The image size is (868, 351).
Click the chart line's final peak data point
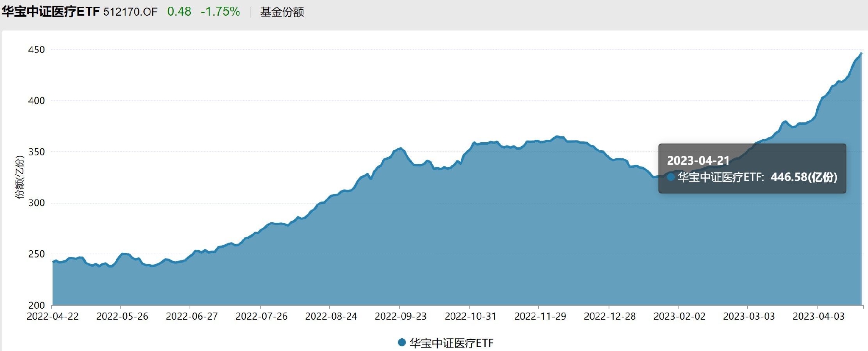[861, 53]
